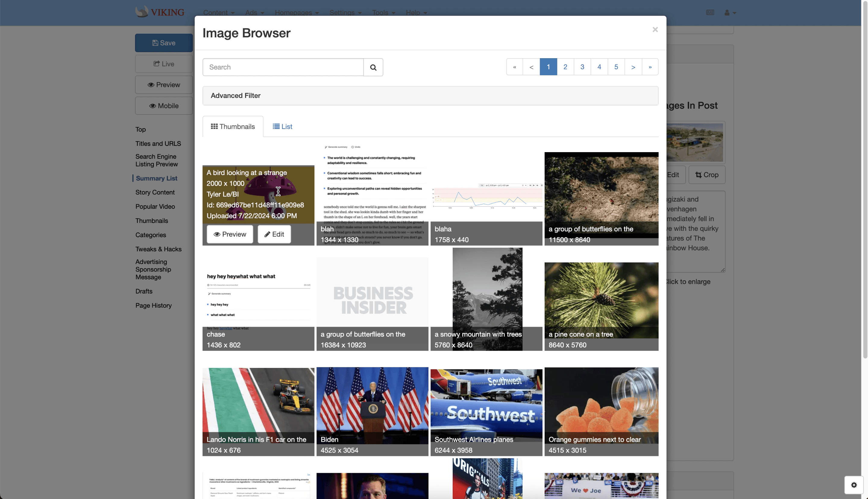This screenshot has width=868, height=499.
Task: Open the Content dropdown menu
Action: [219, 13]
